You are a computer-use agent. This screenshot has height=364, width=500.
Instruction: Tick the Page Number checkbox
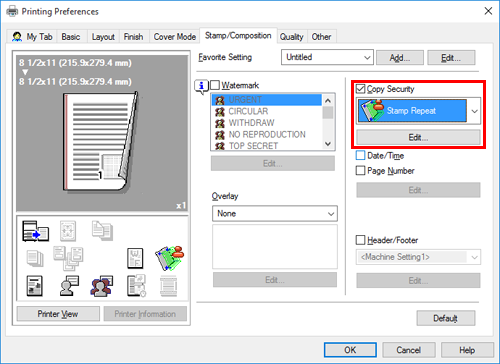[x=360, y=171]
